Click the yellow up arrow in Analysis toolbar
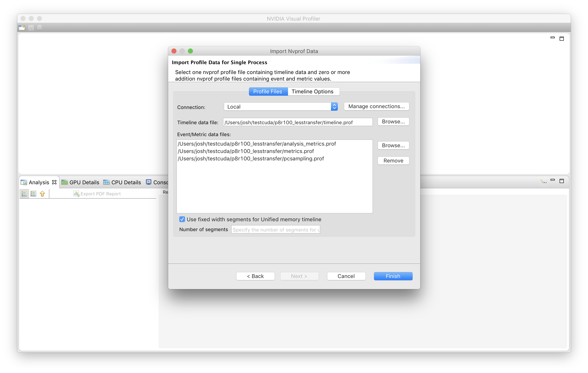588x373 pixels. pos(42,194)
